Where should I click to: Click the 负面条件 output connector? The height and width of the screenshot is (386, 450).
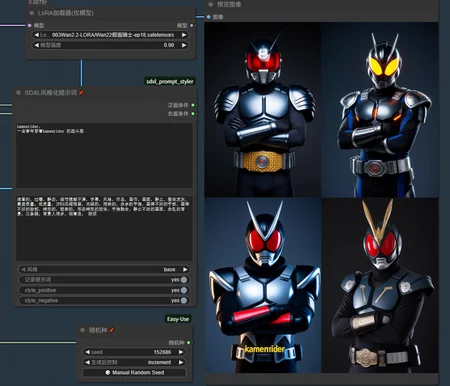coord(193,114)
